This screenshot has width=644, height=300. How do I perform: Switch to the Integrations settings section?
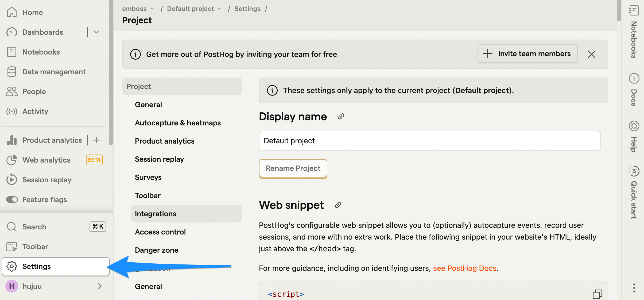pyautogui.click(x=156, y=213)
